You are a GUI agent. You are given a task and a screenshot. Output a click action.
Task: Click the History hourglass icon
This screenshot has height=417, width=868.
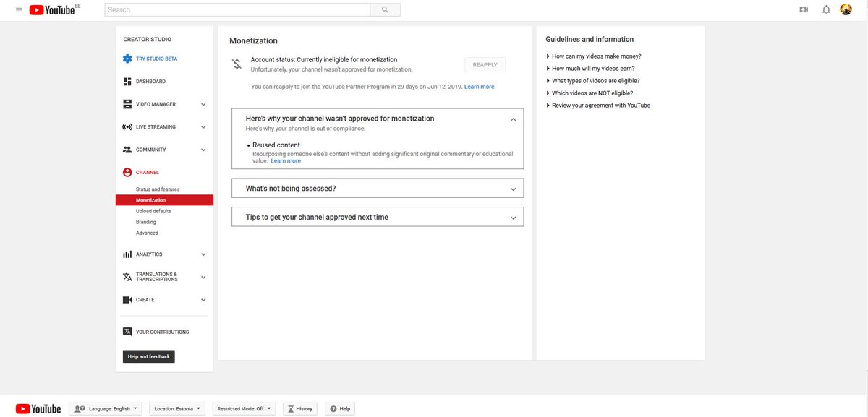click(292, 409)
